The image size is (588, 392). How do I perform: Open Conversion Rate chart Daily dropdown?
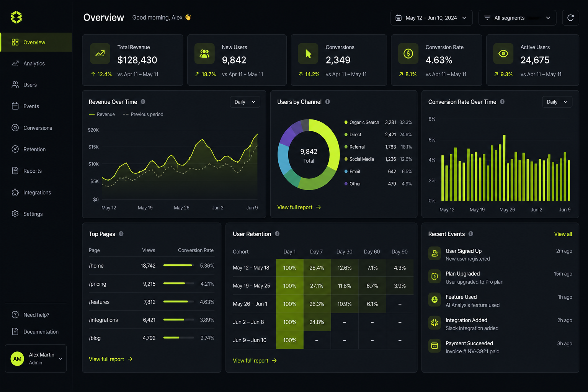[557, 102]
